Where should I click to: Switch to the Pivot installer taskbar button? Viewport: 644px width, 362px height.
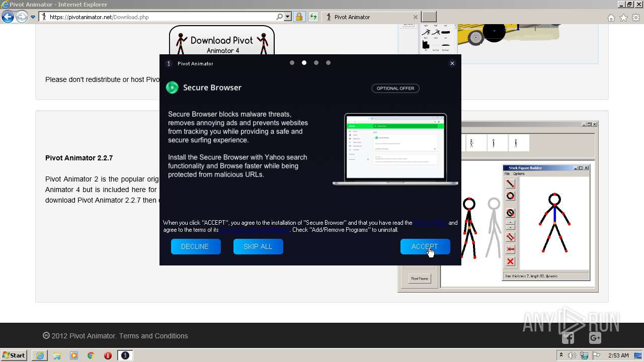[x=125, y=355]
